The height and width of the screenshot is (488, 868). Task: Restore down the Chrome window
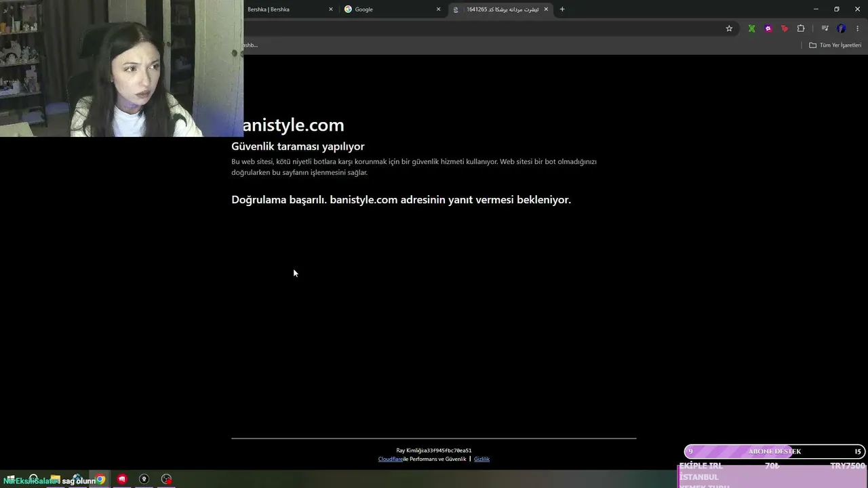837,9
